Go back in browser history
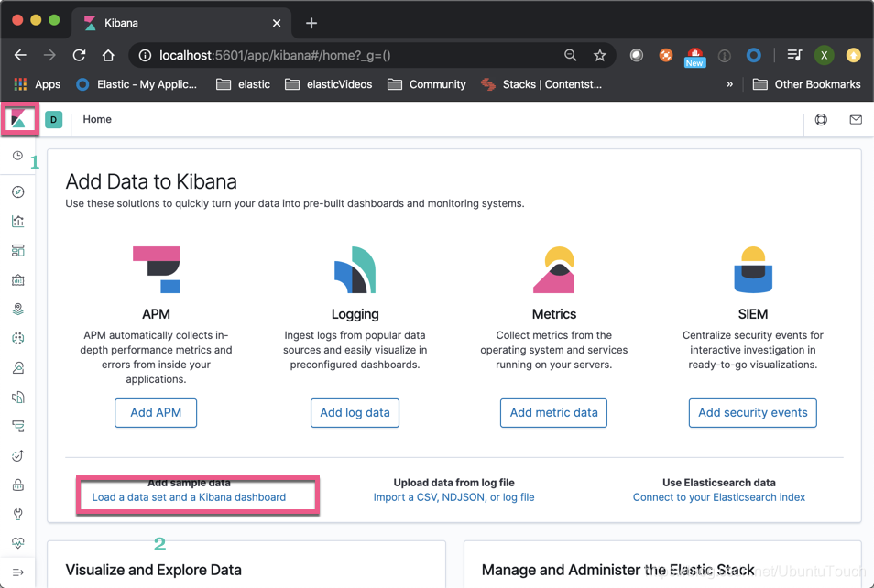 click(21, 55)
